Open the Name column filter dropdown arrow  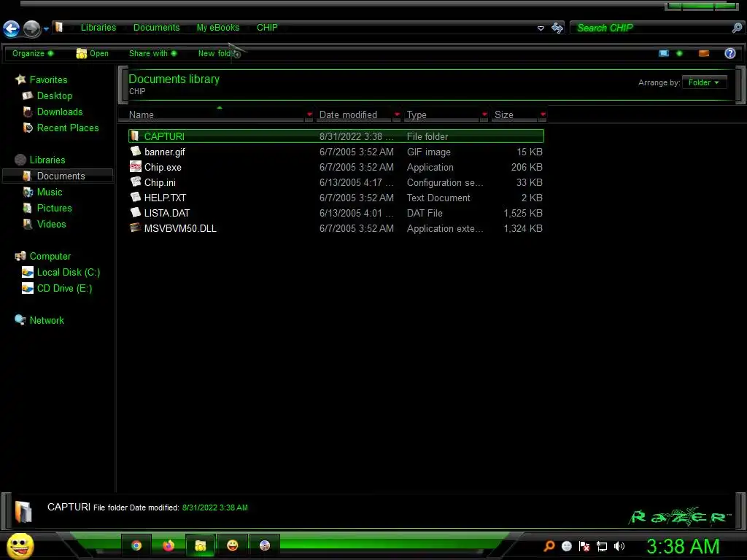[309, 114]
